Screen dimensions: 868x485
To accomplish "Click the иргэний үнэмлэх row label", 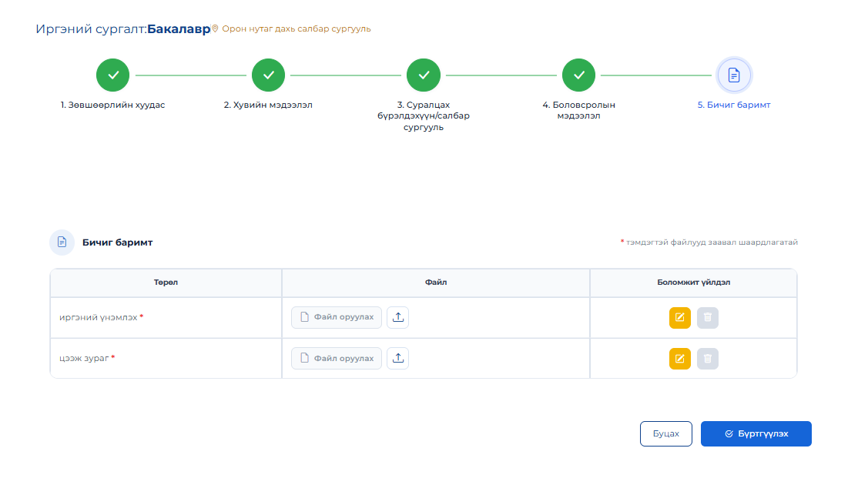I will click(x=99, y=317).
